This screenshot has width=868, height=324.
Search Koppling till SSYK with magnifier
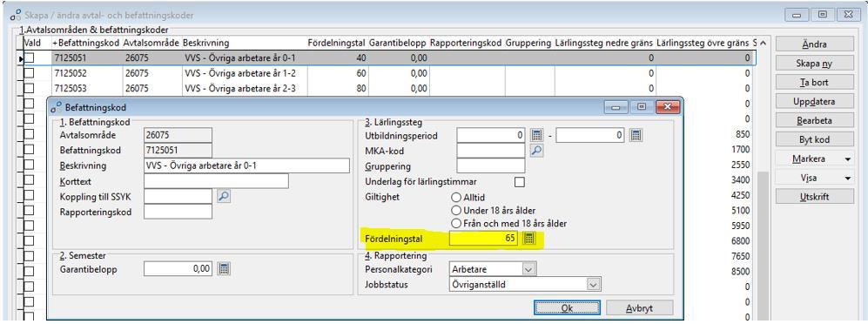223,196
